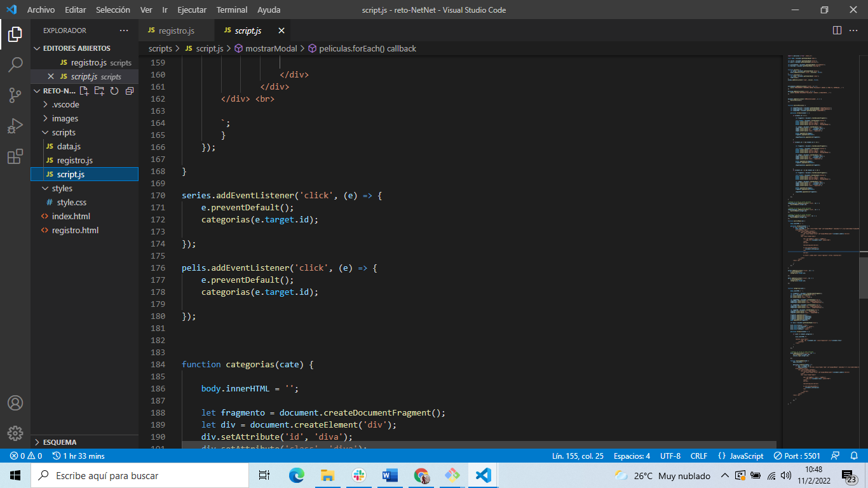Viewport: 868px width, 488px height.
Task: Open the Terminal menu
Action: (x=232, y=10)
